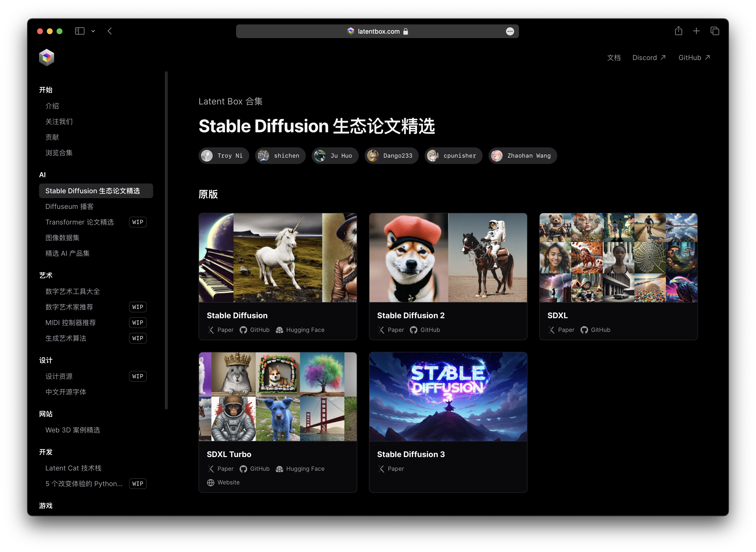Open Hugging Face link on SDXL Turbo card

300,469
